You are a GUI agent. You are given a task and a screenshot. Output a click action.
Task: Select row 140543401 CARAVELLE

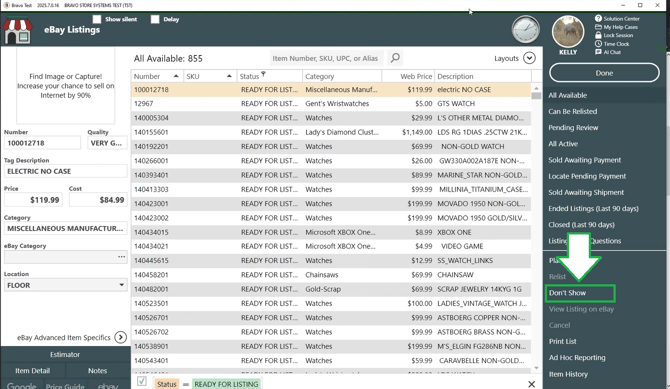coord(331,360)
